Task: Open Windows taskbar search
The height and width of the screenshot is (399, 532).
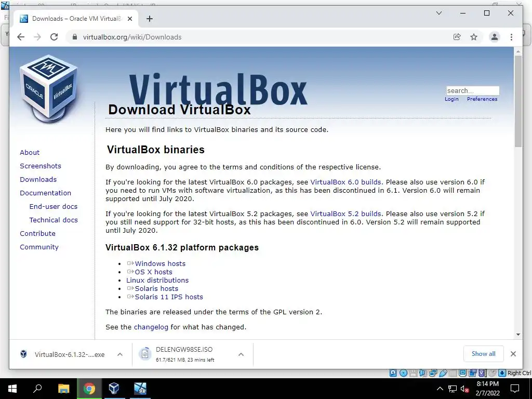Action: point(37,389)
